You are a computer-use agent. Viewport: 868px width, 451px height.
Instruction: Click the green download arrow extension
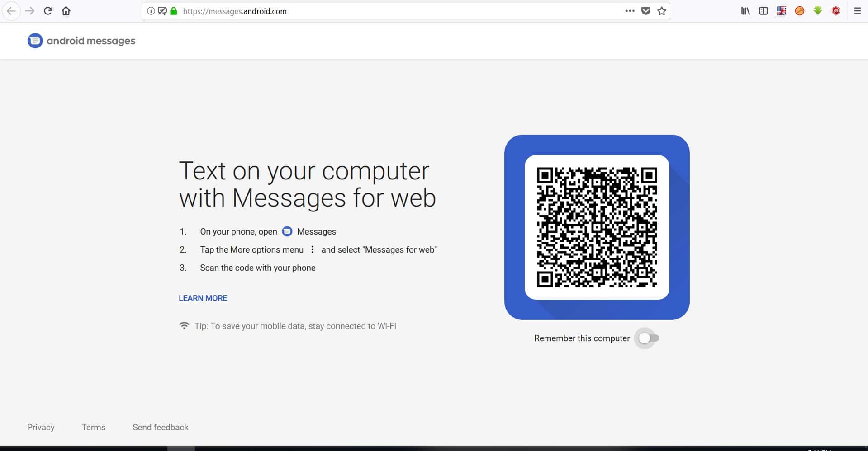[x=818, y=11]
